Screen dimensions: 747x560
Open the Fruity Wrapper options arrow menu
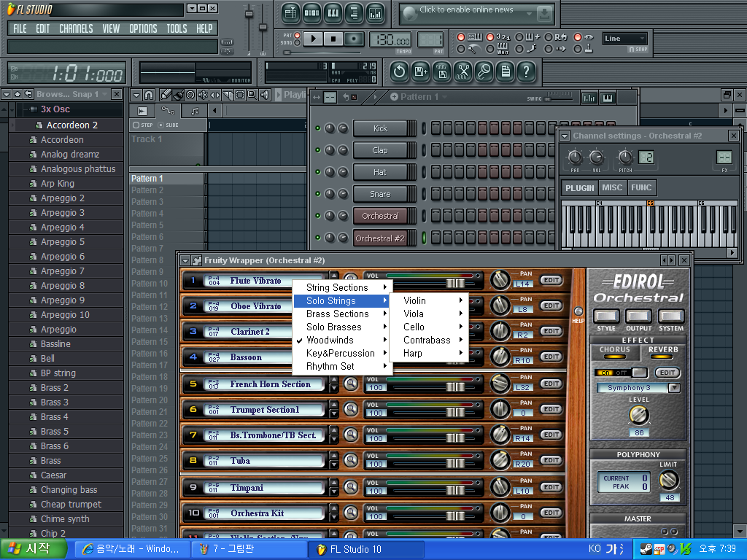185,260
